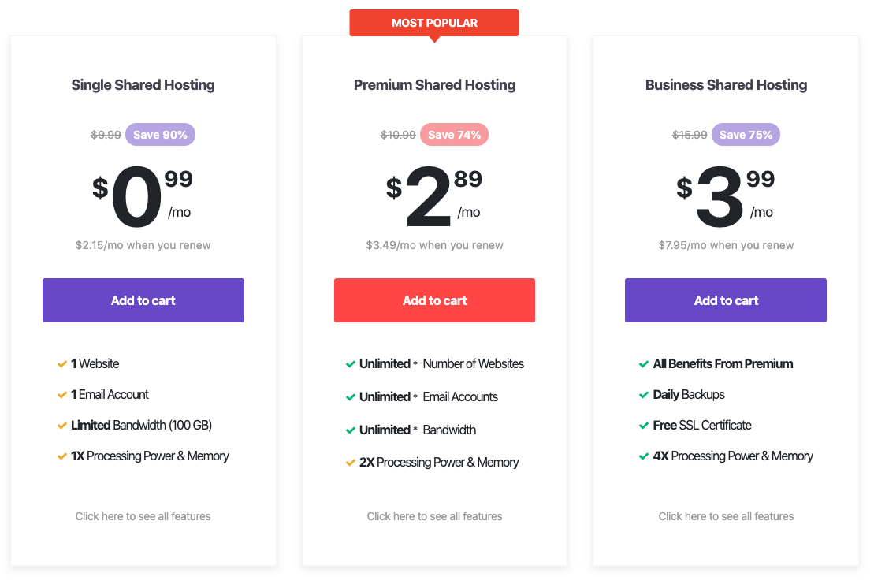Click green checkmark beside Unlimited Number of Websites
Viewport: 874px width, 588px height.
351,364
